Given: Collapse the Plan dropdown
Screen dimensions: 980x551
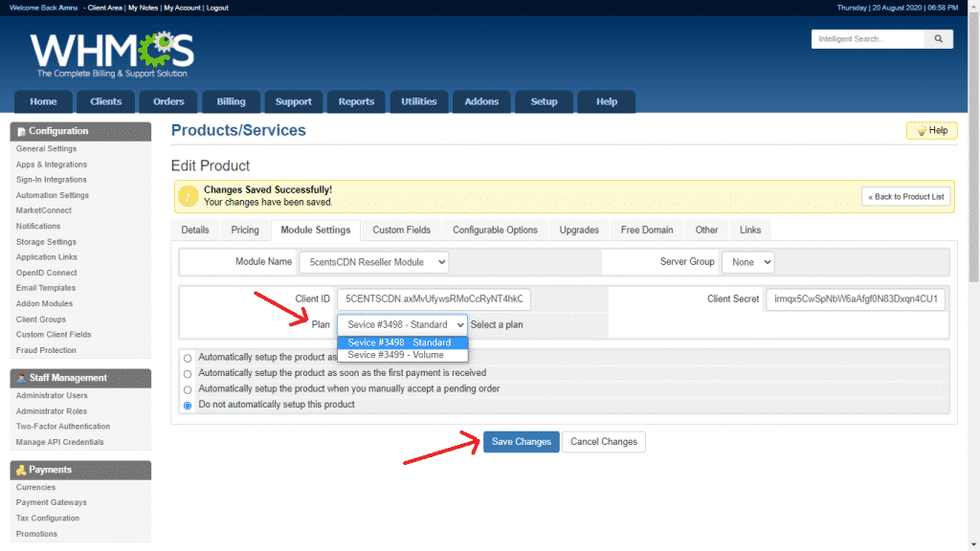Looking at the screenshot, I should [x=403, y=325].
